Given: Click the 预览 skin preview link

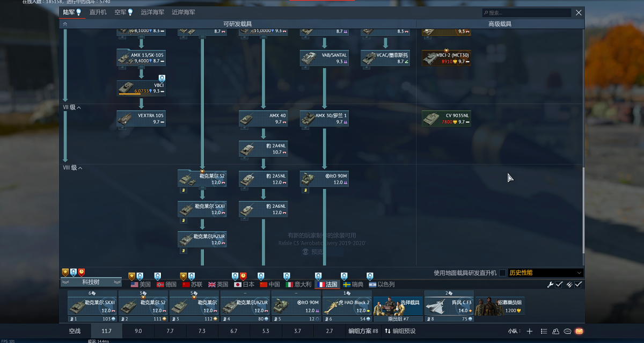Looking at the screenshot, I should pos(313,251).
